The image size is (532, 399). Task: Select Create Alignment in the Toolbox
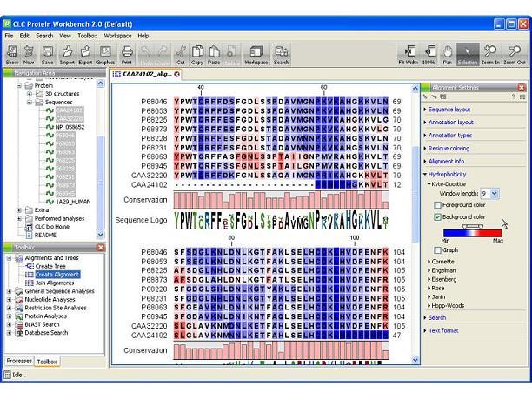point(57,275)
